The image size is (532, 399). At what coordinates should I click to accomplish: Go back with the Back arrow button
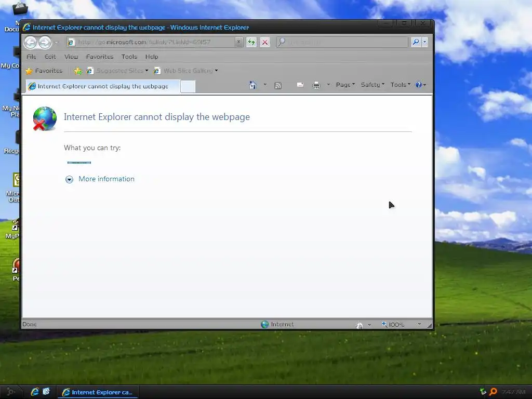click(x=31, y=42)
